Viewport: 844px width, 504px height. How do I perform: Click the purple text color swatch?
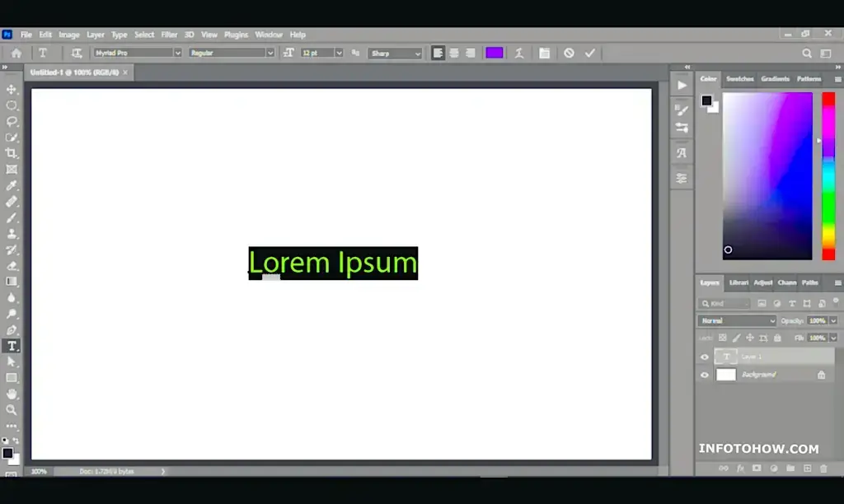tap(495, 53)
